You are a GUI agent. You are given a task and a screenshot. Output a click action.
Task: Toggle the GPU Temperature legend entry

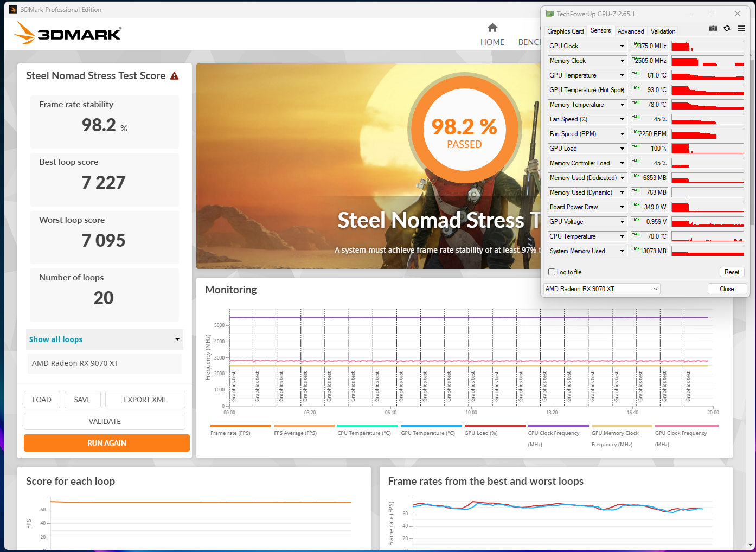[431, 430]
